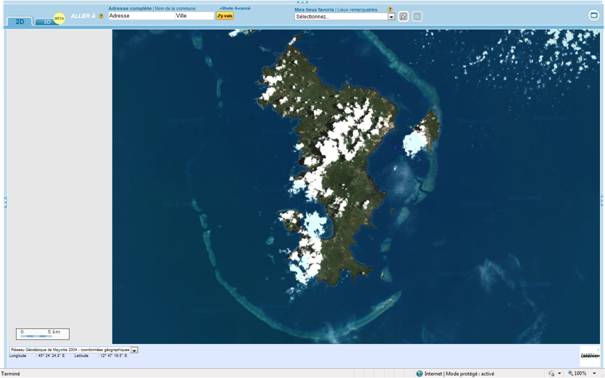
Task: Select the 'Nom de la commune' search mode link
Action: pos(175,8)
